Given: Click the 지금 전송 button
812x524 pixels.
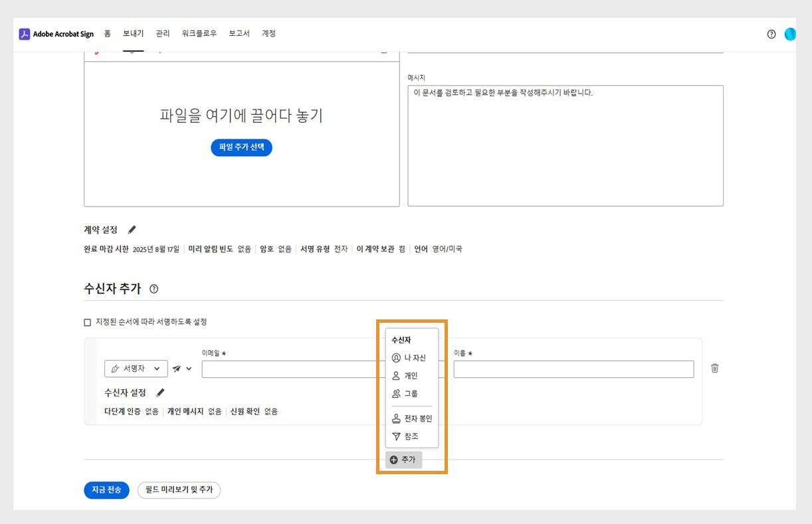Looking at the screenshot, I should coord(106,490).
